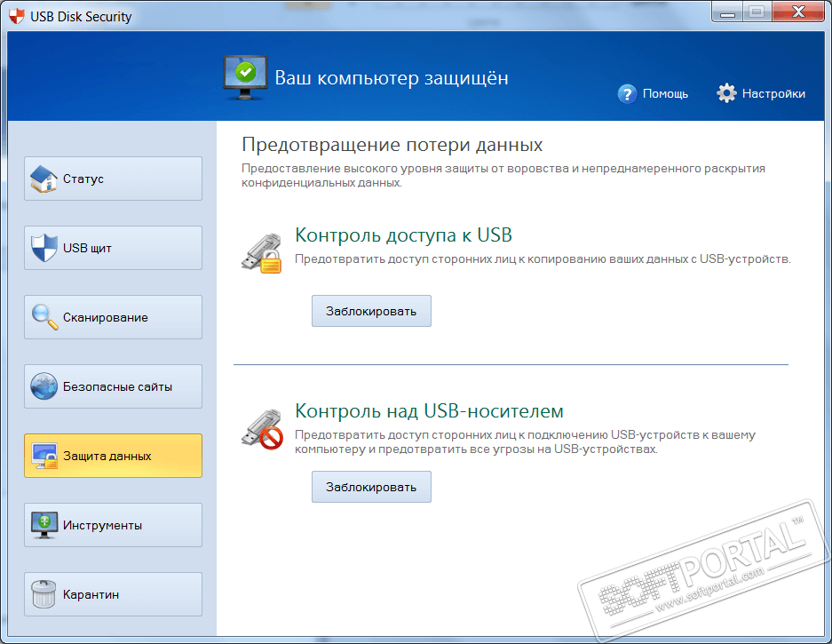Click the USB drive with padlock icon

[262, 253]
